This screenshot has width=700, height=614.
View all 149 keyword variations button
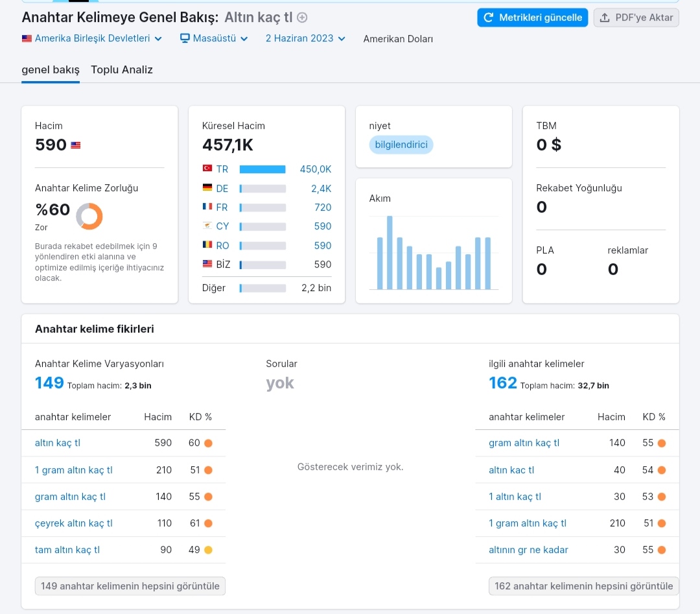click(x=130, y=586)
